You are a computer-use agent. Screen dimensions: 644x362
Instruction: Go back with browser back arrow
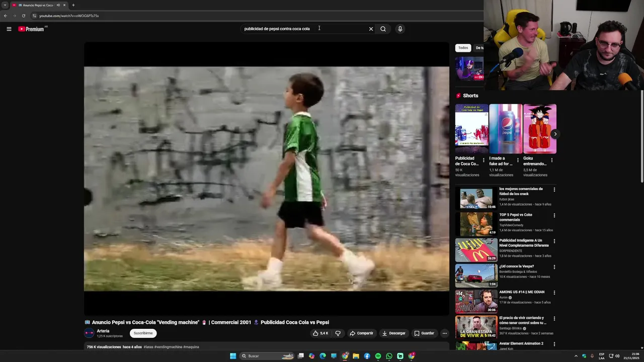(x=6, y=16)
